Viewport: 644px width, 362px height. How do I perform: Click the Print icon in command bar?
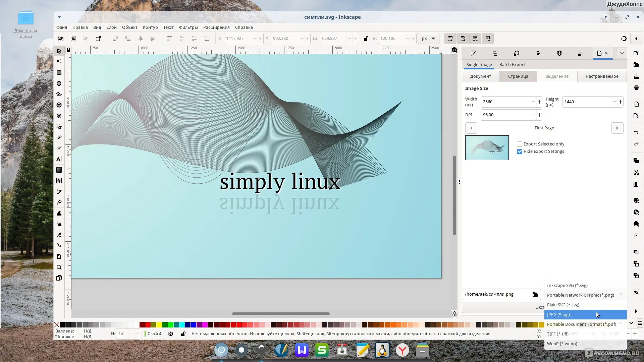(636, 88)
